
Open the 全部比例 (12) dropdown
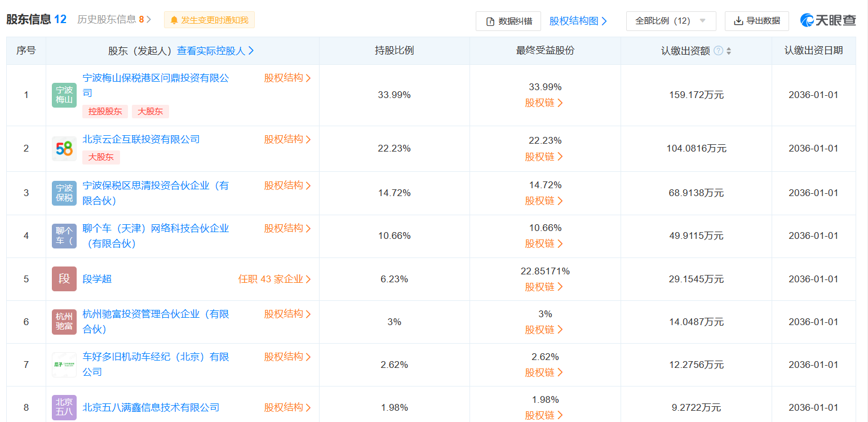coord(671,21)
